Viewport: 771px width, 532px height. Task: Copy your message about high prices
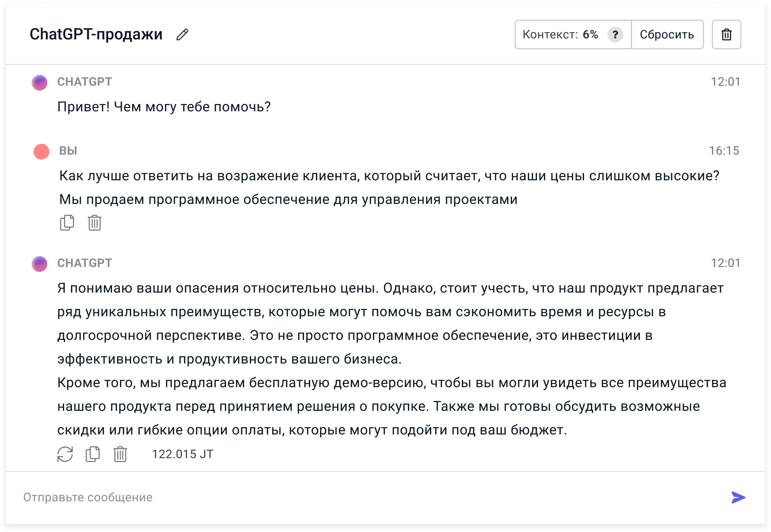(x=67, y=223)
